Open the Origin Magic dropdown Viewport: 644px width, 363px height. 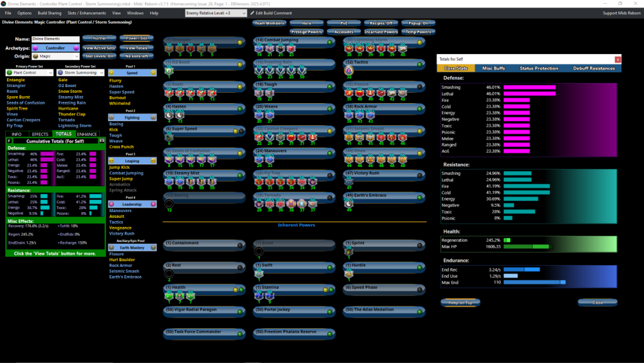[x=55, y=56]
